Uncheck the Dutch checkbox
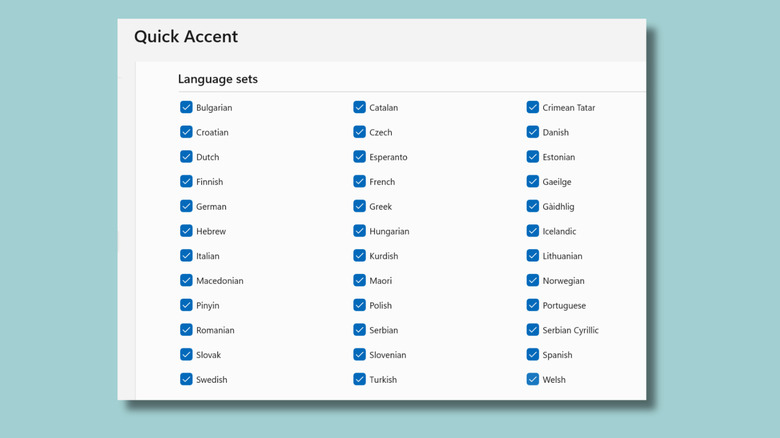Viewport: 780px width, 438px height. pyautogui.click(x=186, y=157)
